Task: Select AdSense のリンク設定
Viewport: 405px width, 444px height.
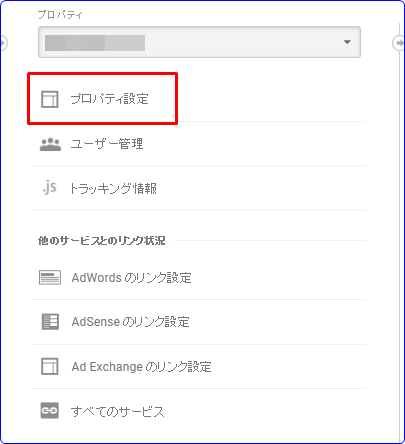Action: point(199,322)
